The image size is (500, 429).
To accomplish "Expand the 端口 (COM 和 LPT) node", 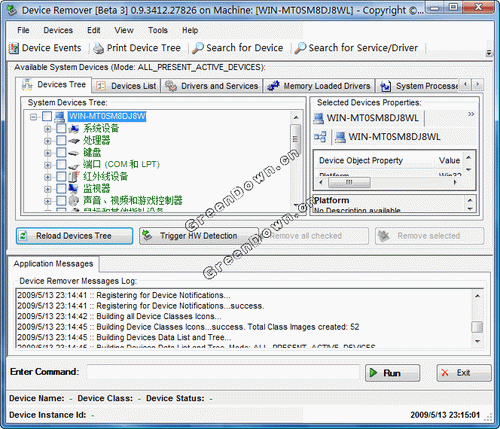I will 48,165.
